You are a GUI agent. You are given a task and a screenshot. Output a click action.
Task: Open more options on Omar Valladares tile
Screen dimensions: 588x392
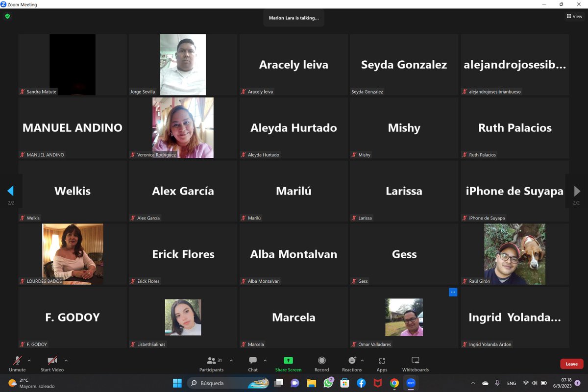(453, 292)
